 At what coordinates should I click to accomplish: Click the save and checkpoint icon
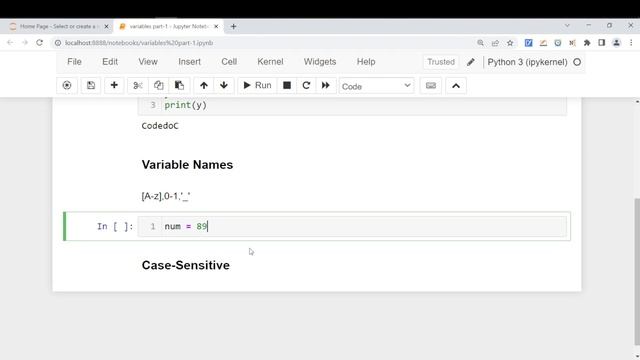click(x=91, y=86)
